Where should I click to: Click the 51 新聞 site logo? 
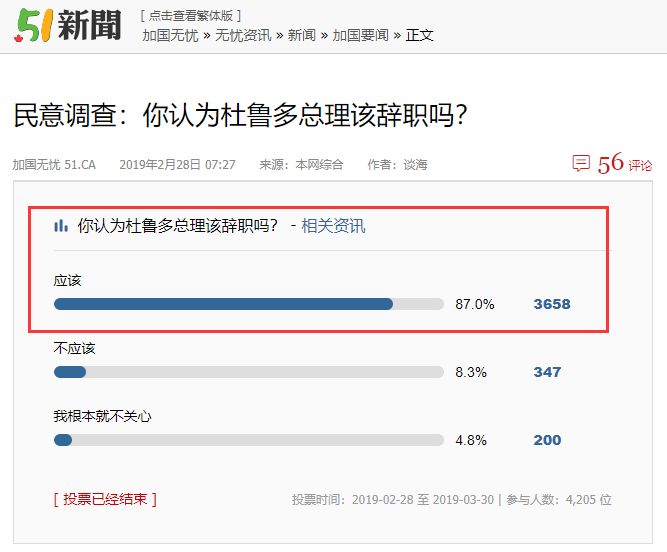click(x=68, y=26)
